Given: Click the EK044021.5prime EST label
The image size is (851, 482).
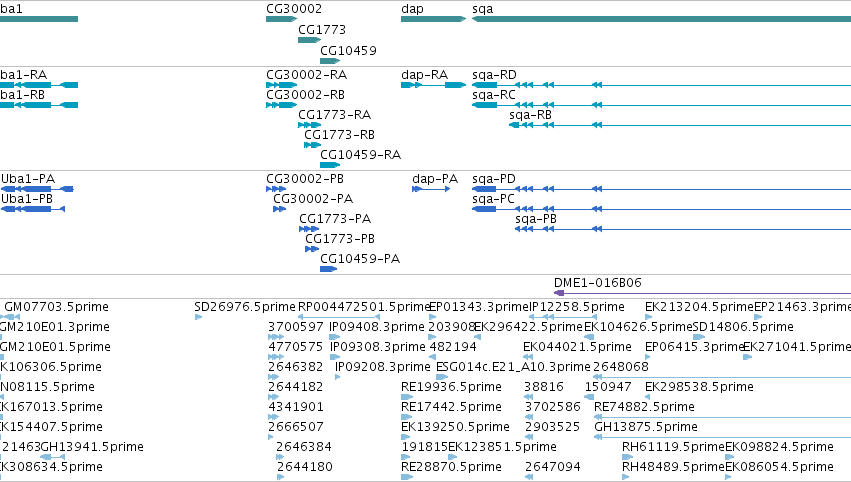Looking at the screenshot, I should coord(577,347).
